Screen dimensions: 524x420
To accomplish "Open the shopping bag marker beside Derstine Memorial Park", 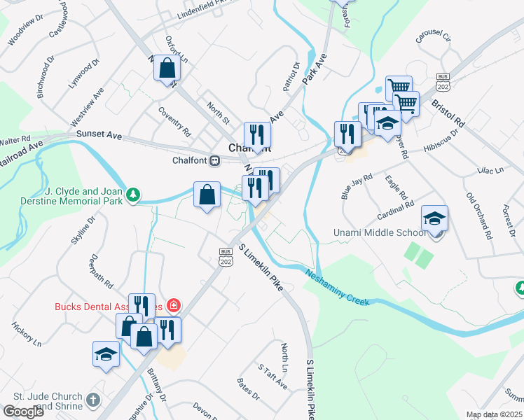I will click(207, 197).
